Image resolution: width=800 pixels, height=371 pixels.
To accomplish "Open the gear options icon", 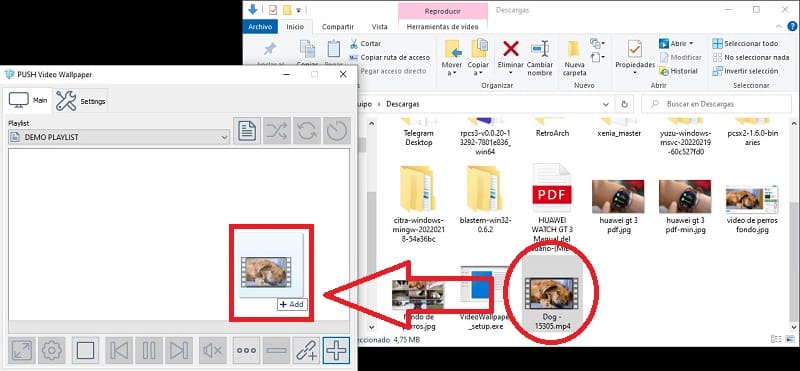I will click(x=52, y=351).
